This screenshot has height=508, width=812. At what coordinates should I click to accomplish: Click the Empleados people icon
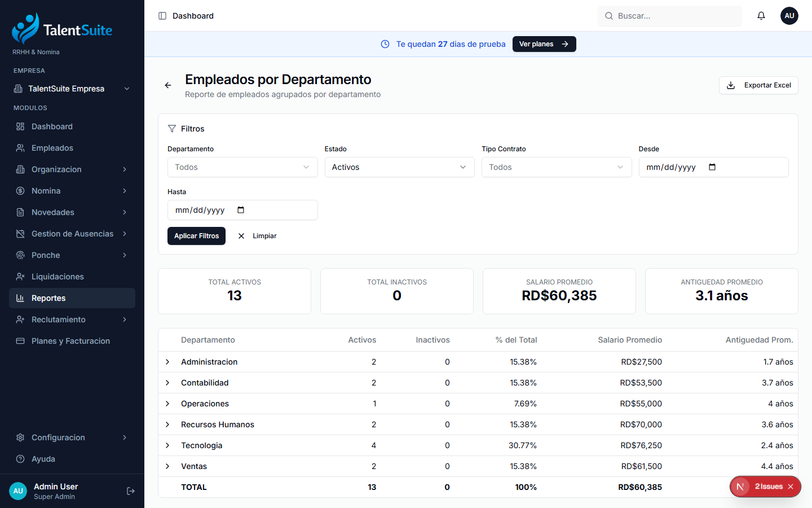click(20, 148)
